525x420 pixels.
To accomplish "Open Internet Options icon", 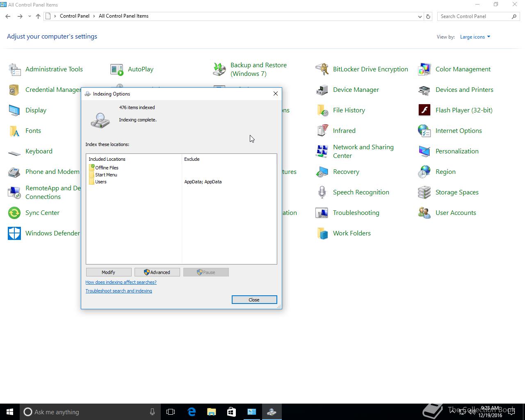I will pos(425,131).
